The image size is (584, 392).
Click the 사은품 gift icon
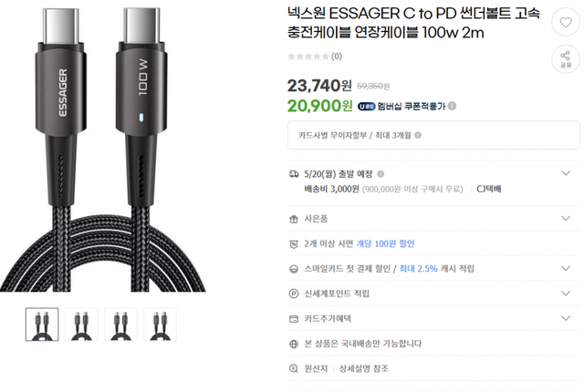coord(294,219)
